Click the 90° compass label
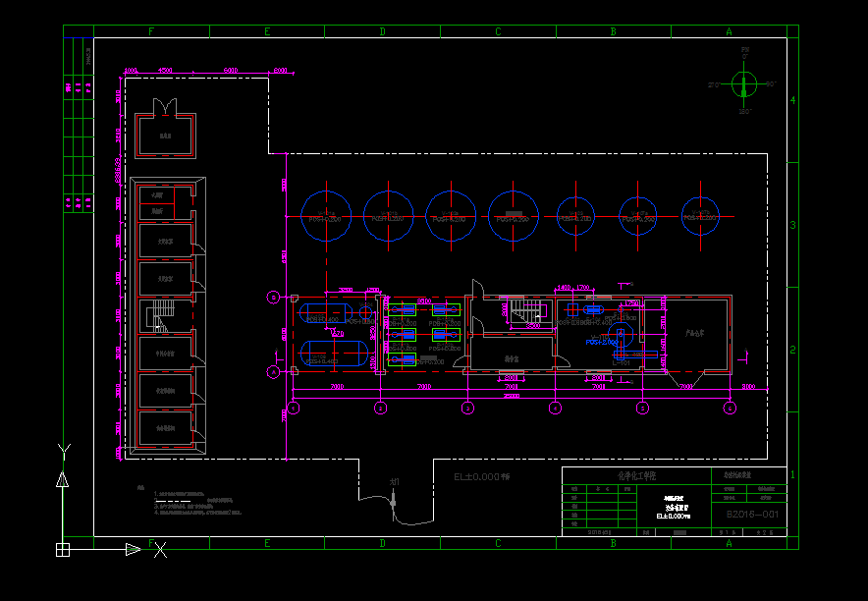868x601 pixels. pyautogui.click(x=771, y=84)
